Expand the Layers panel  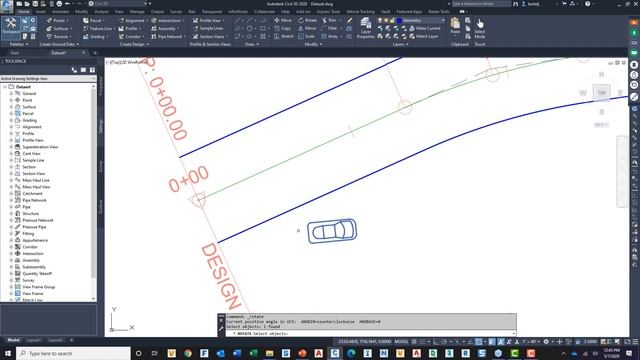pyautogui.click(x=400, y=44)
